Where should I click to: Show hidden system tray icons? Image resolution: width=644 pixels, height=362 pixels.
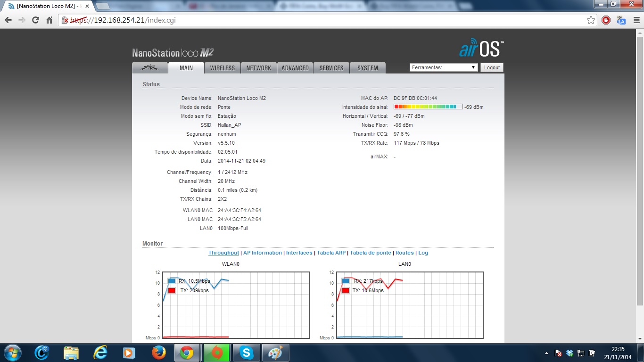click(x=546, y=353)
